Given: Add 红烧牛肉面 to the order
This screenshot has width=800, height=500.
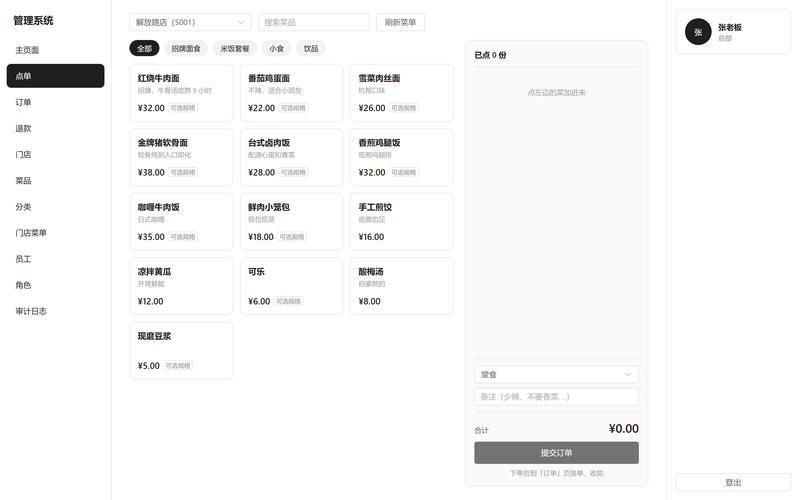Looking at the screenshot, I should coord(181,93).
